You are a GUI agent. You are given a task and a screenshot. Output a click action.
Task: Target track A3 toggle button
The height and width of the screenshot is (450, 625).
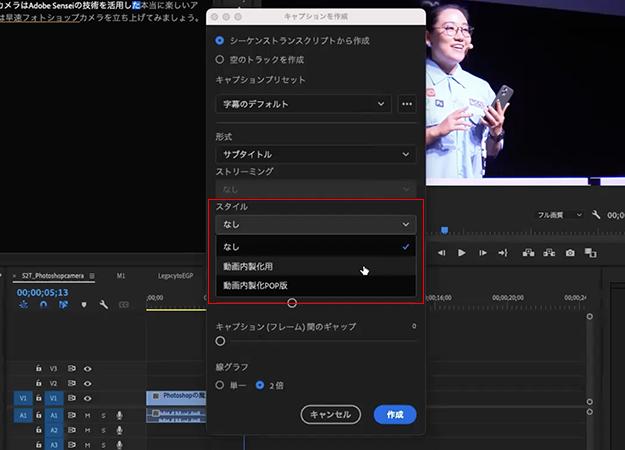coord(53,444)
